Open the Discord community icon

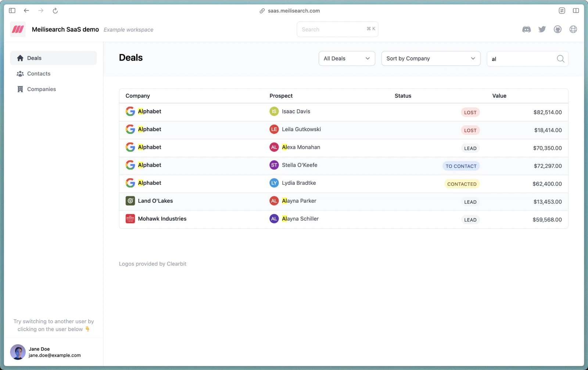click(x=527, y=29)
